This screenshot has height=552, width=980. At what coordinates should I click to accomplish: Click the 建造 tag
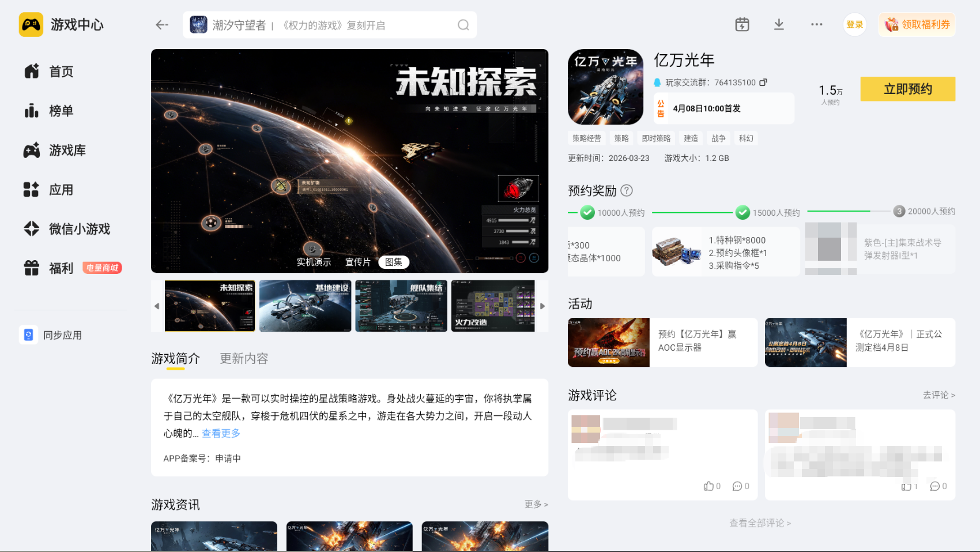[x=691, y=138]
